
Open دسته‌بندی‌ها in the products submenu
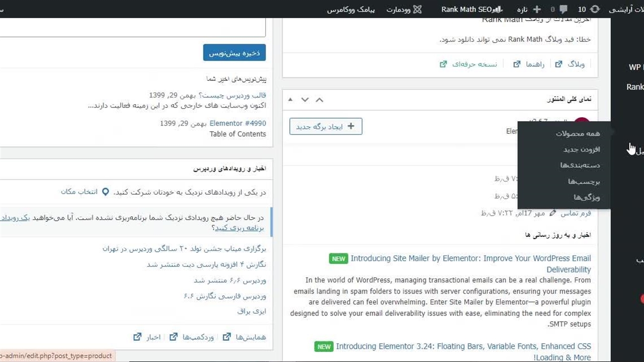[580, 165]
